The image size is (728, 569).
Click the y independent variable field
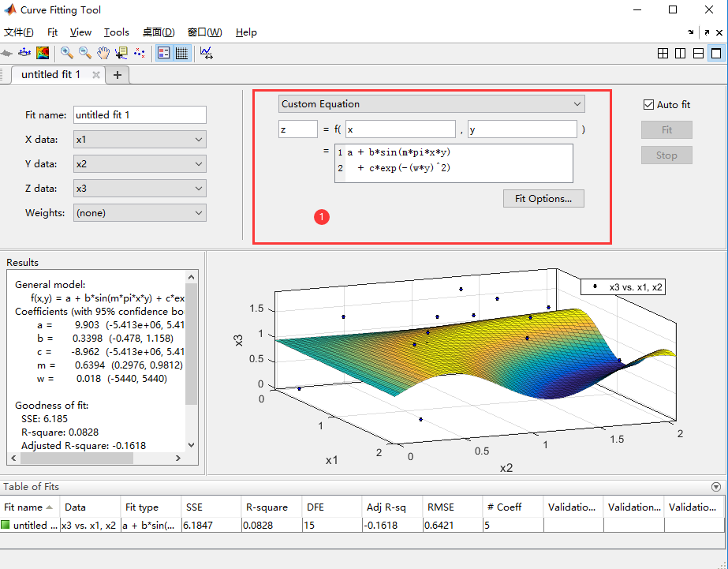[522, 129]
